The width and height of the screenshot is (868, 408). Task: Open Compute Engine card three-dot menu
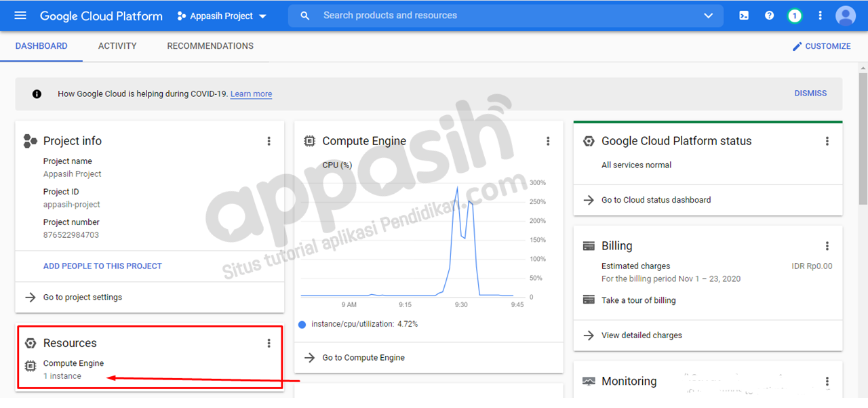(x=548, y=141)
